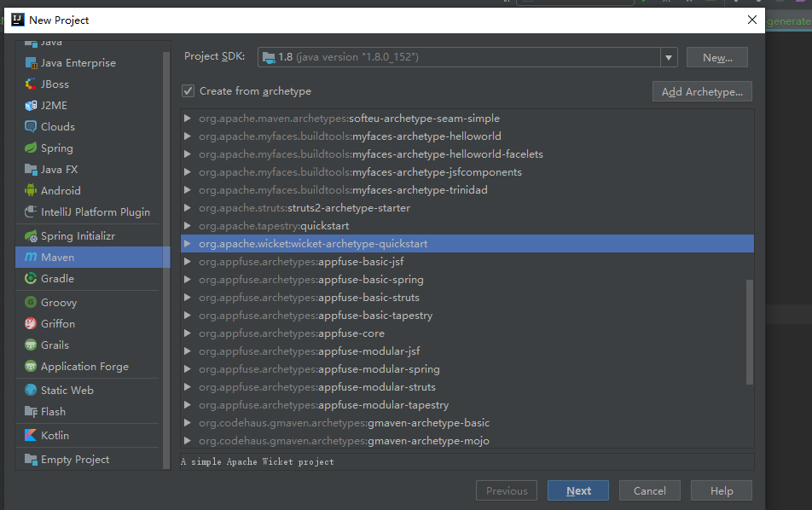
Task: Select the Maven m icon
Action: click(31, 258)
